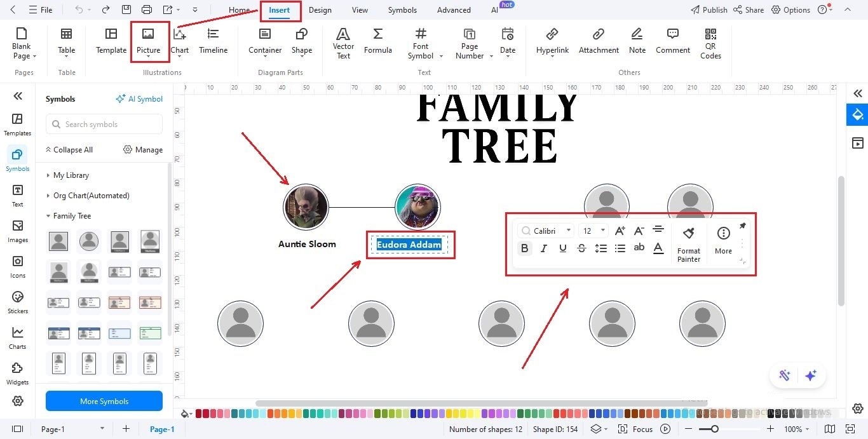Toggle bold formatting in the text toolbar
The image size is (868, 439).
(x=524, y=248)
